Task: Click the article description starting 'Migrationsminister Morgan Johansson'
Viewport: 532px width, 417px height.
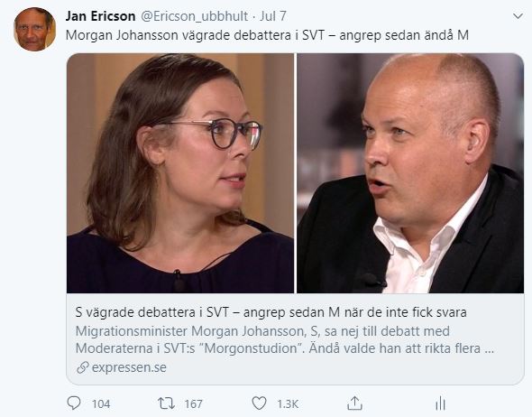Action: 285,339
